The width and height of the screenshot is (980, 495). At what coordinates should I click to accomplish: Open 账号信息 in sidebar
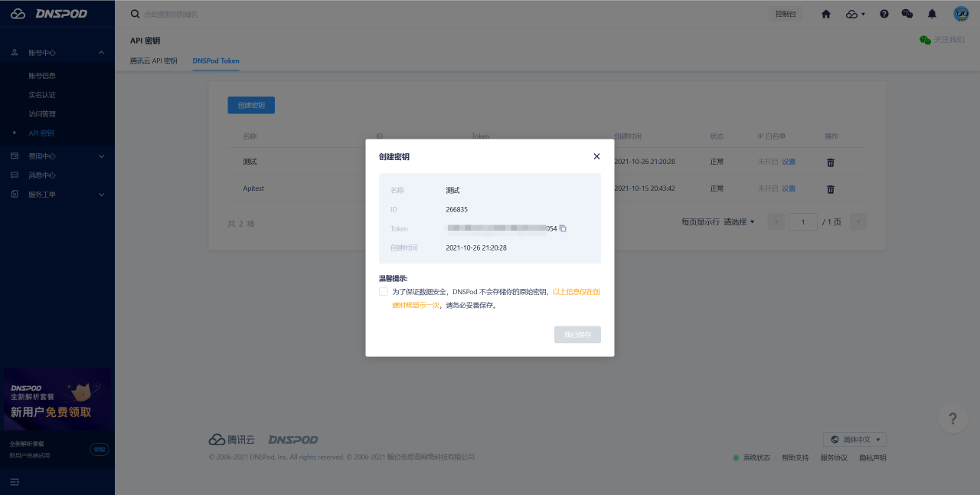42,76
